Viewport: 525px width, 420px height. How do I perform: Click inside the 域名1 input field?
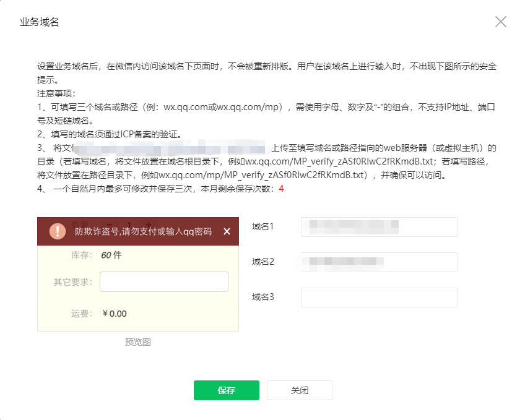(378, 227)
